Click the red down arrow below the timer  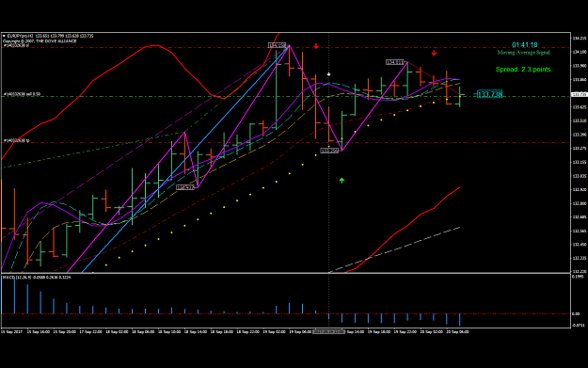(x=434, y=54)
